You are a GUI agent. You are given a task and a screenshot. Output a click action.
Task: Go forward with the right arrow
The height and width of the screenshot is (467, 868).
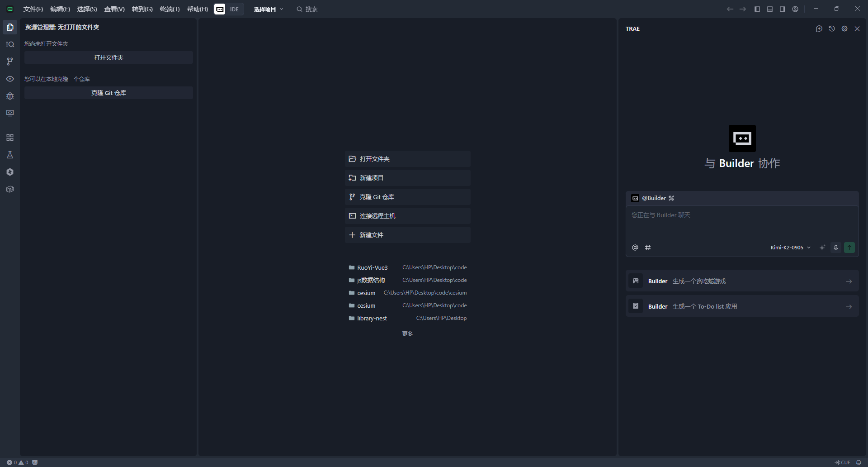[x=743, y=9]
